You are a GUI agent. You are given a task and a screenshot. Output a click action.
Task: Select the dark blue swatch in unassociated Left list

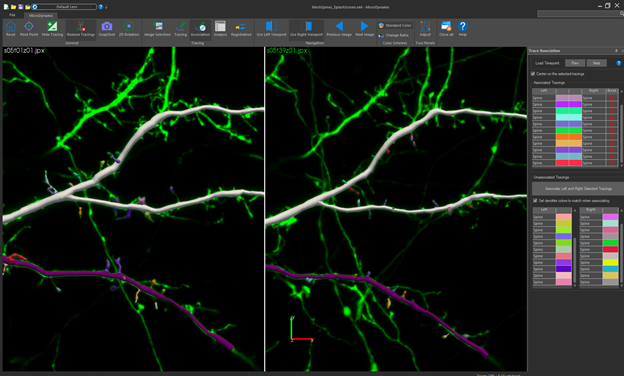(563, 269)
